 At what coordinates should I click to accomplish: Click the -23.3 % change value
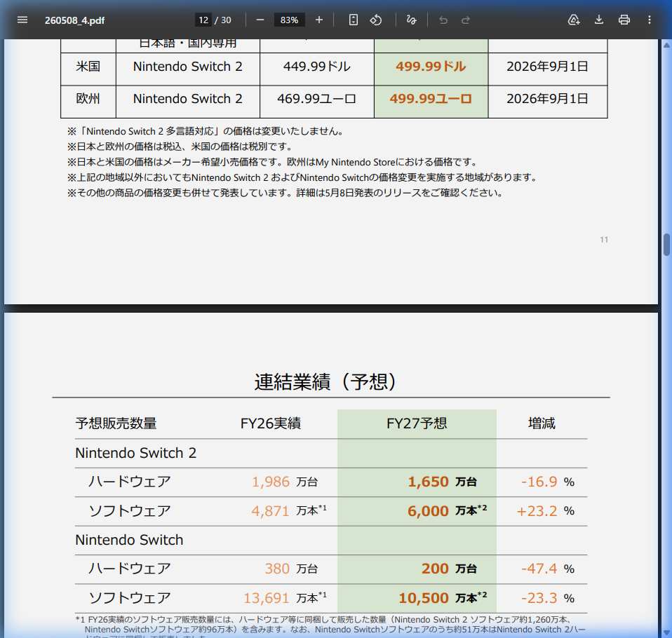click(x=547, y=598)
